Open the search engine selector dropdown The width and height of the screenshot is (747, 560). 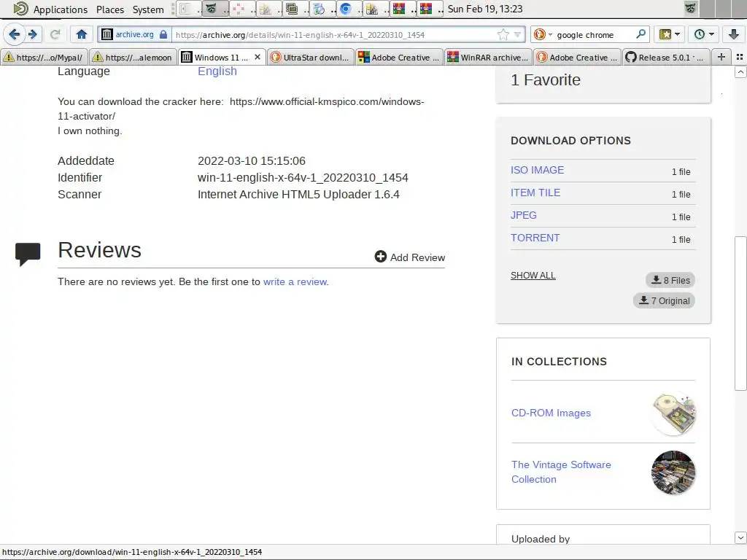pos(543,34)
